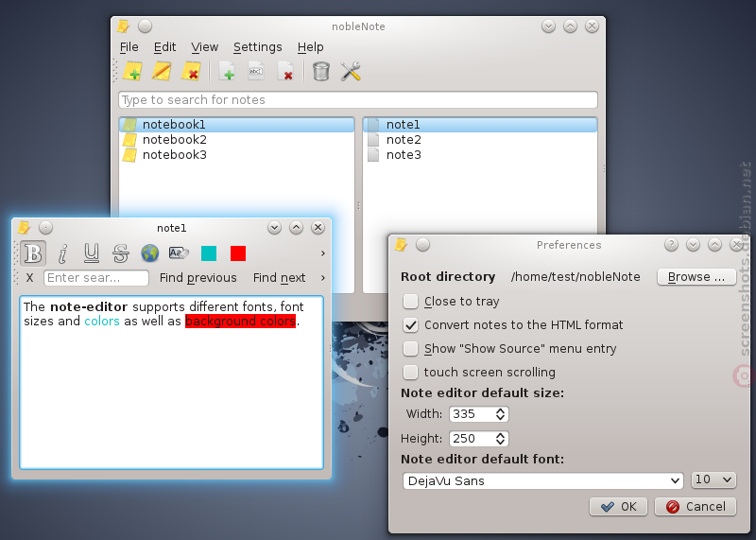
Task: Click the Enter search field in note1
Action: point(96,278)
